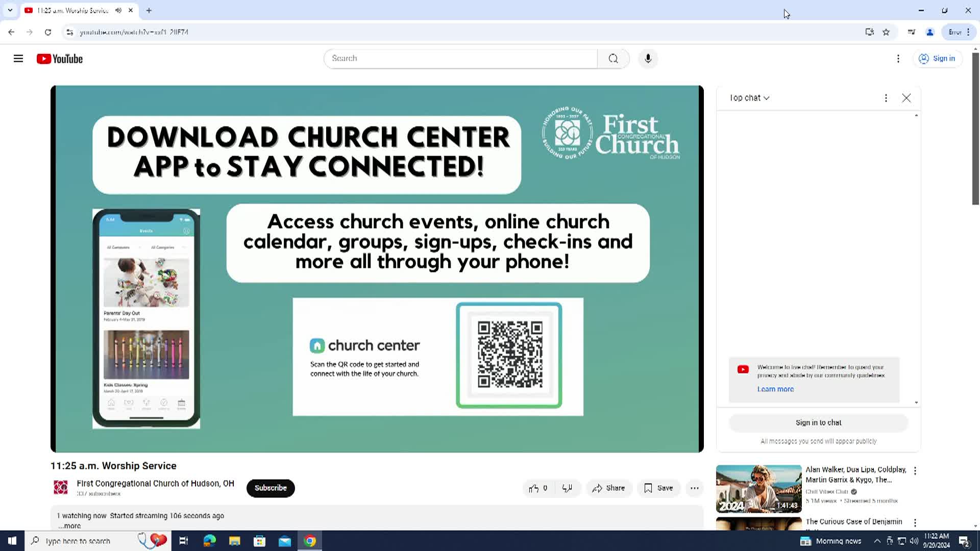Image resolution: width=980 pixels, height=551 pixels.
Task: Open Task View on the taskbar
Action: [x=184, y=541]
